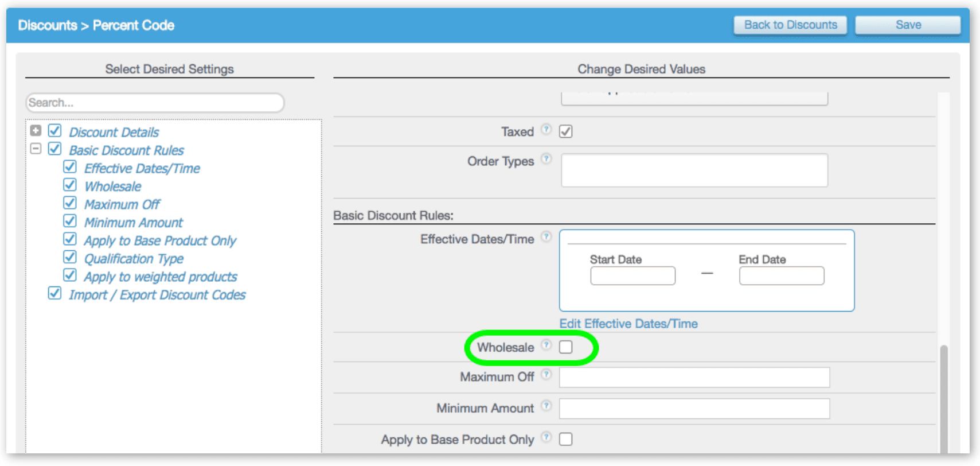Click the End Date input field
Screen dimensions: 980x466
[x=782, y=276]
